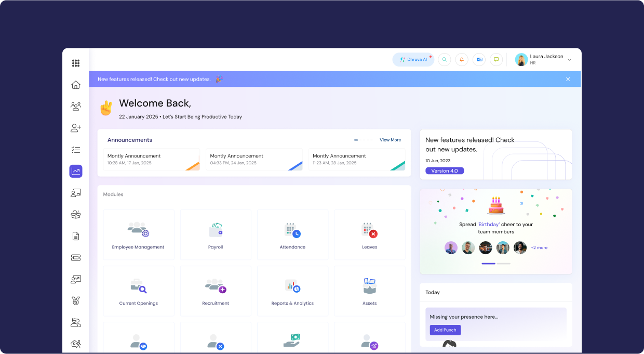Open the Payroll module
644x354 pixels.
pos(216,235)
